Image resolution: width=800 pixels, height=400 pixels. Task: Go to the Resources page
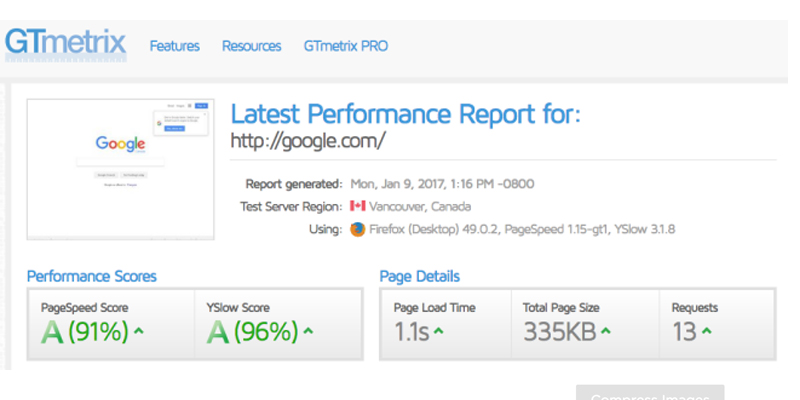pyautogui.click(x=251, y=46)
